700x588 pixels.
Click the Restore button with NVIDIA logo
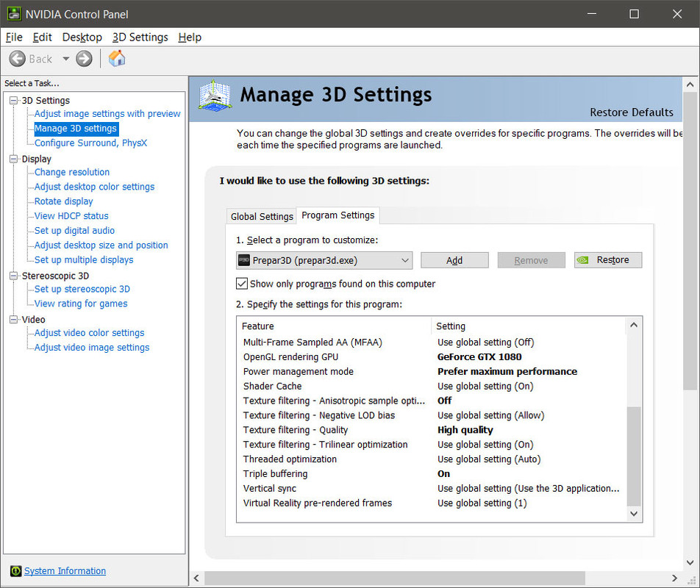608,260
